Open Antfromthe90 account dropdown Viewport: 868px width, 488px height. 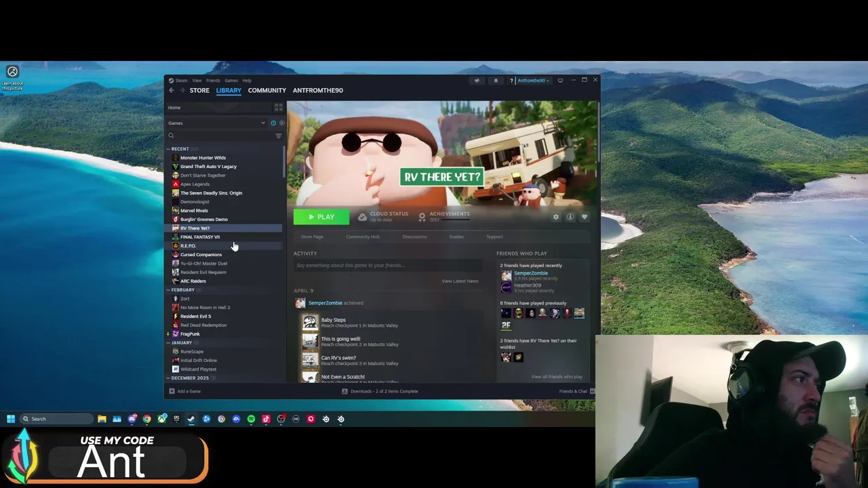[532, 80]
